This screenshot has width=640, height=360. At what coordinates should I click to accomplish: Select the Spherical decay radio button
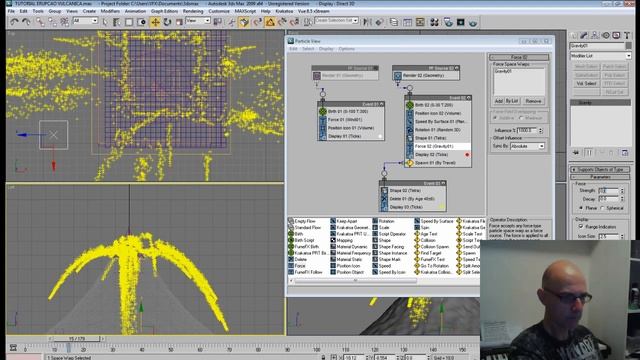(602, 208)
